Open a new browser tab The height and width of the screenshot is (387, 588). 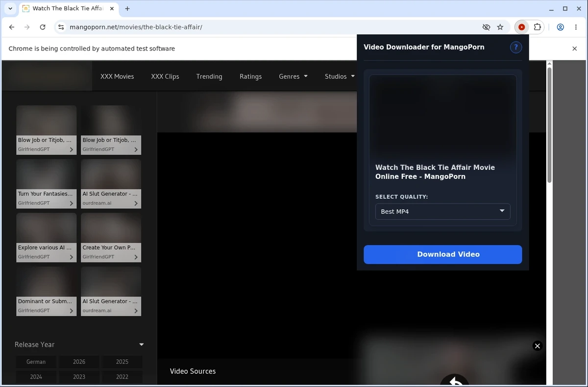pyautogui.click(x=127, y=8)
